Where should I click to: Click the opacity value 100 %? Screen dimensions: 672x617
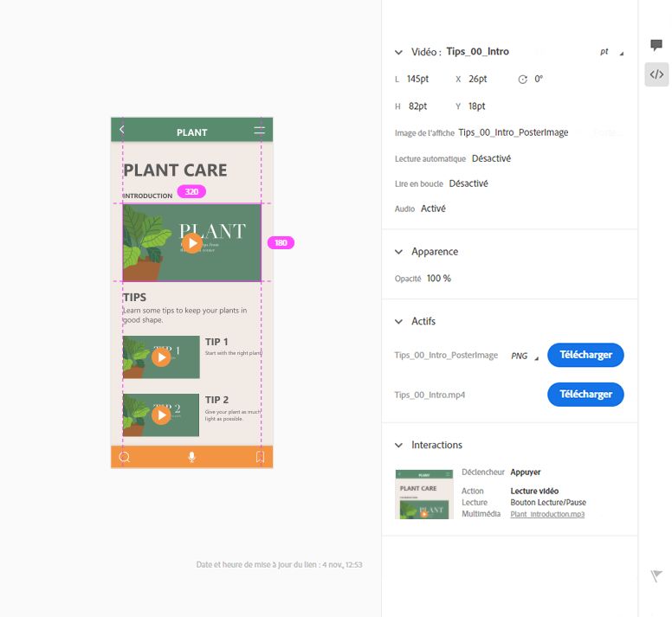[x=439, y=279]
